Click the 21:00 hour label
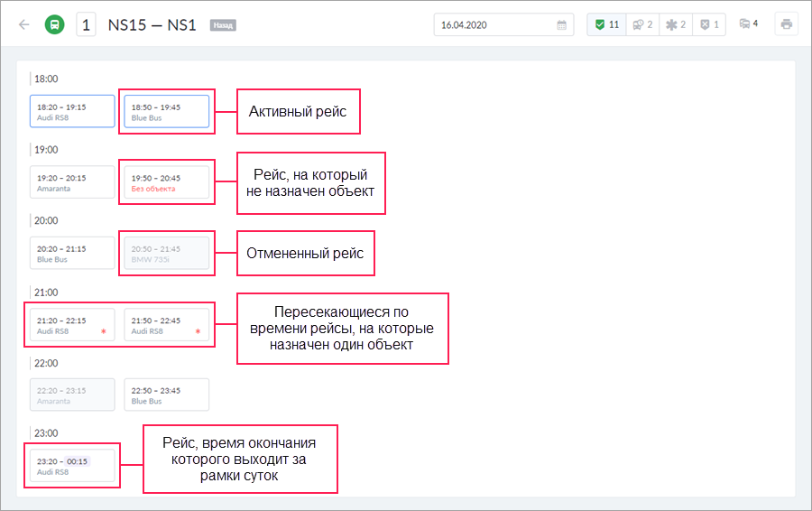Image resolution: width=812 pixels, height=511 pixels. pos(46,293)
